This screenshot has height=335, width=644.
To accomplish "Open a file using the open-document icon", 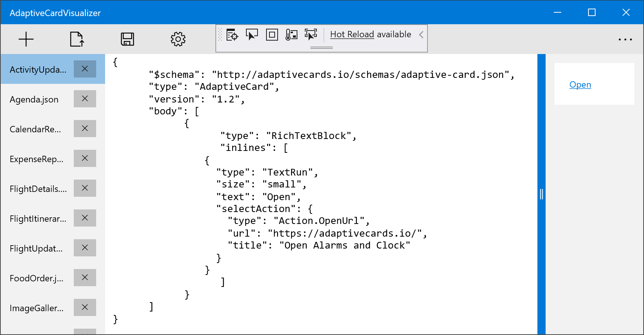I will click(77, 39).
